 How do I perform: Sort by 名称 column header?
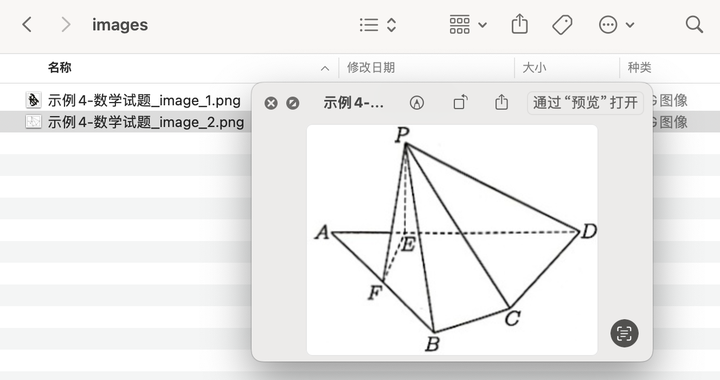click(x=60, y=68)
